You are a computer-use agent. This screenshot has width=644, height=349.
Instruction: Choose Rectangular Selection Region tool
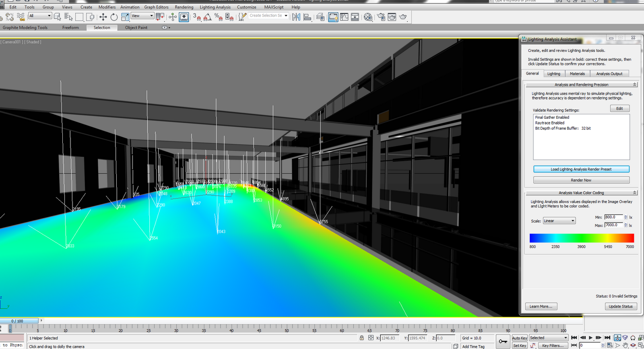(x=79, y=17)
